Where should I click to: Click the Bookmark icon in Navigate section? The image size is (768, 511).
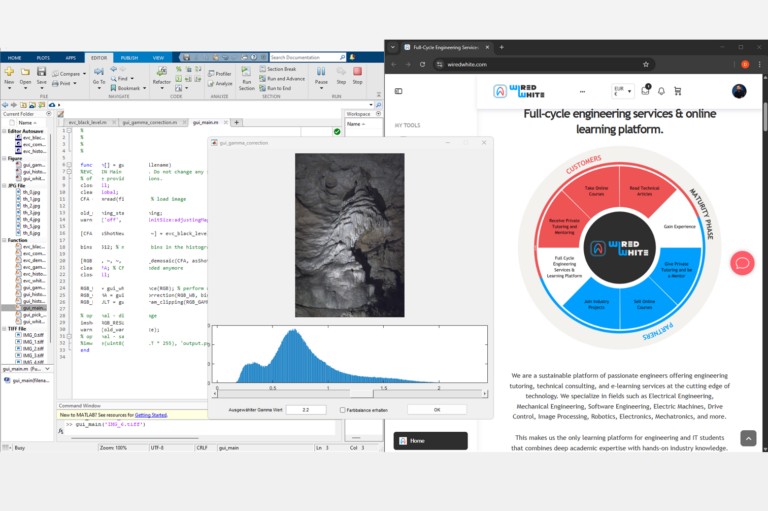113,88
